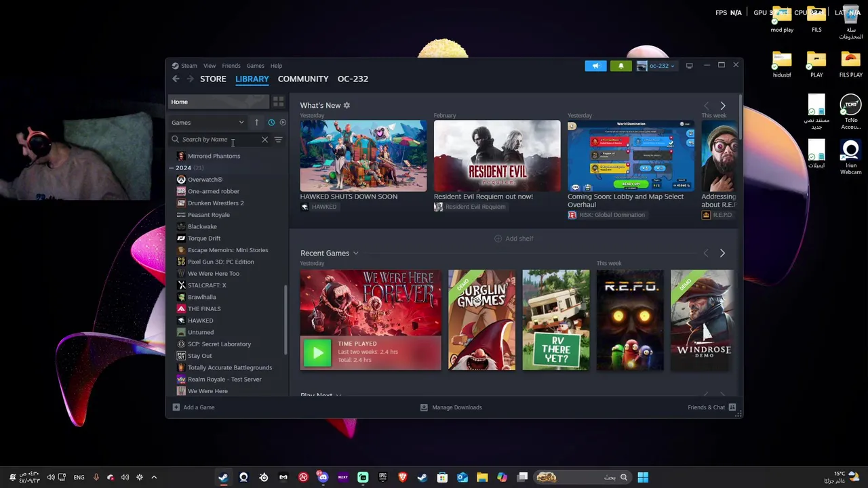Open Steam notifications bell
Image resolution: width=868 pixels, height=488 pixels.
[620, 66]
